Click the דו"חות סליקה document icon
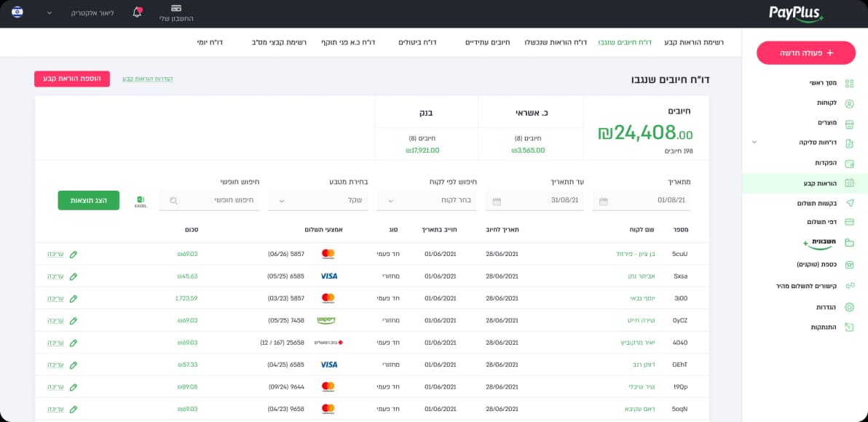 [849, 143]
